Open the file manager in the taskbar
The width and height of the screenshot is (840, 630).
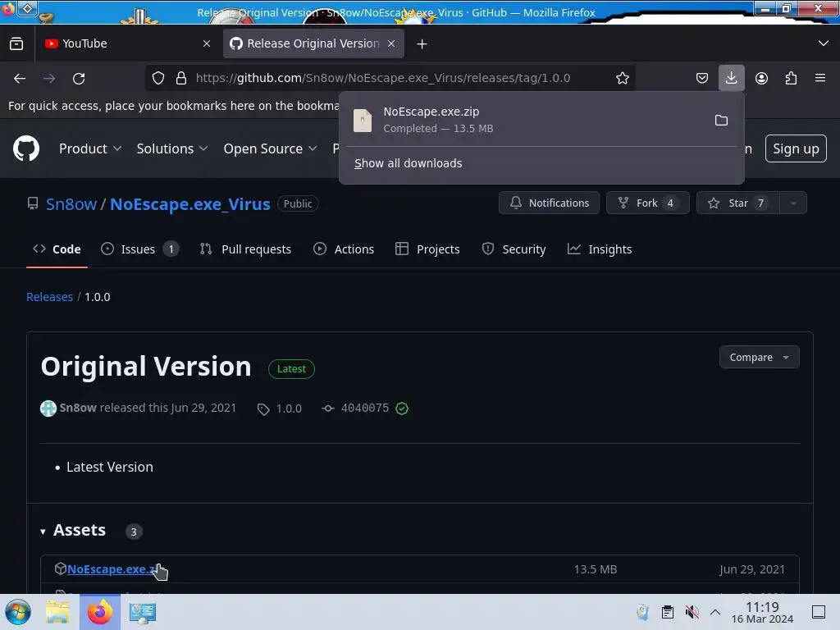[x=57, y=612]
